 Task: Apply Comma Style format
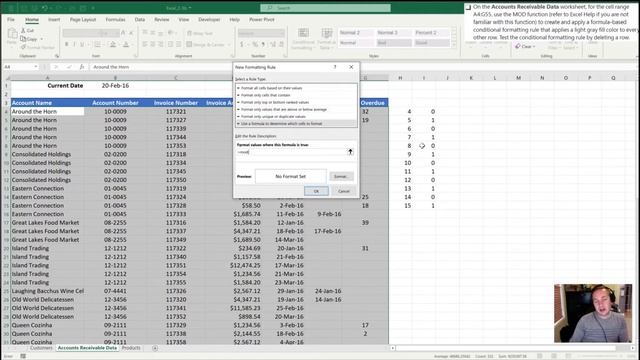click(263, 44)
